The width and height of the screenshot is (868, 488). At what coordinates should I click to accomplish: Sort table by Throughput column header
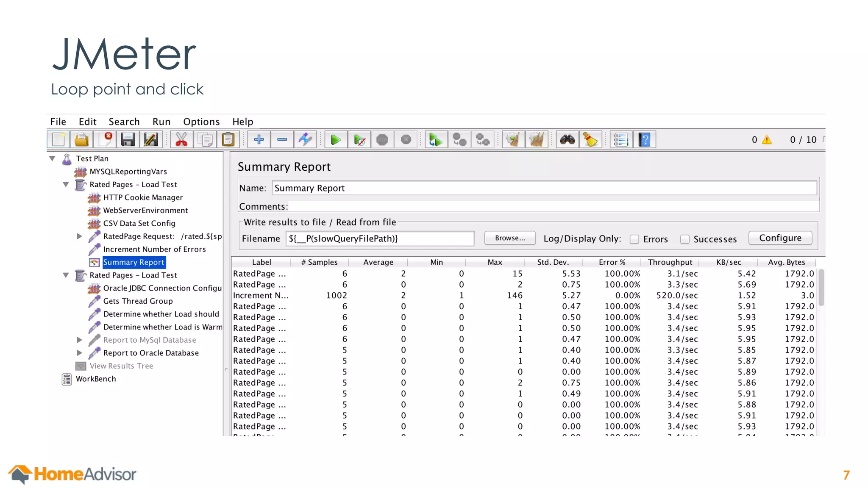[670, 262]
